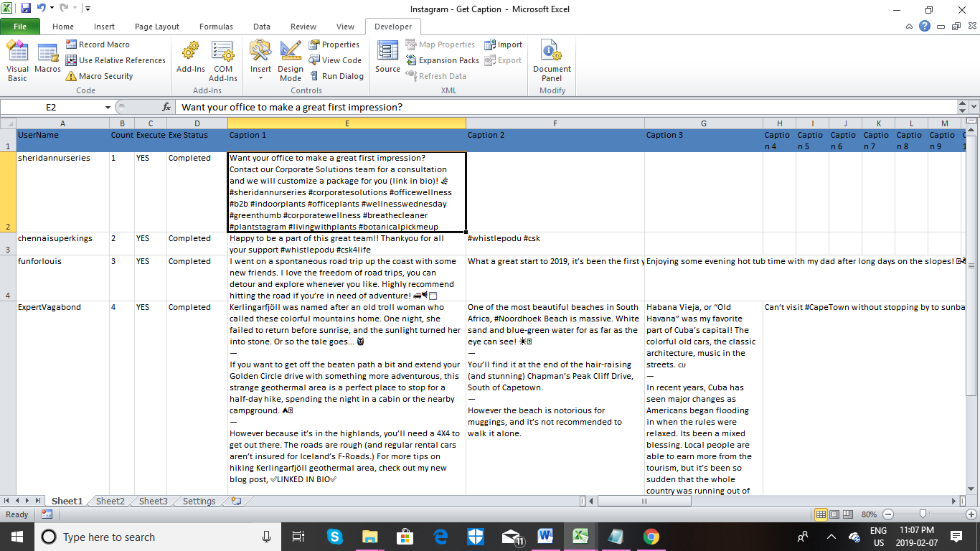Save the workbook from Quick Access Toolbar
Screen dimensions: 980x551
[x=26, y=9]
